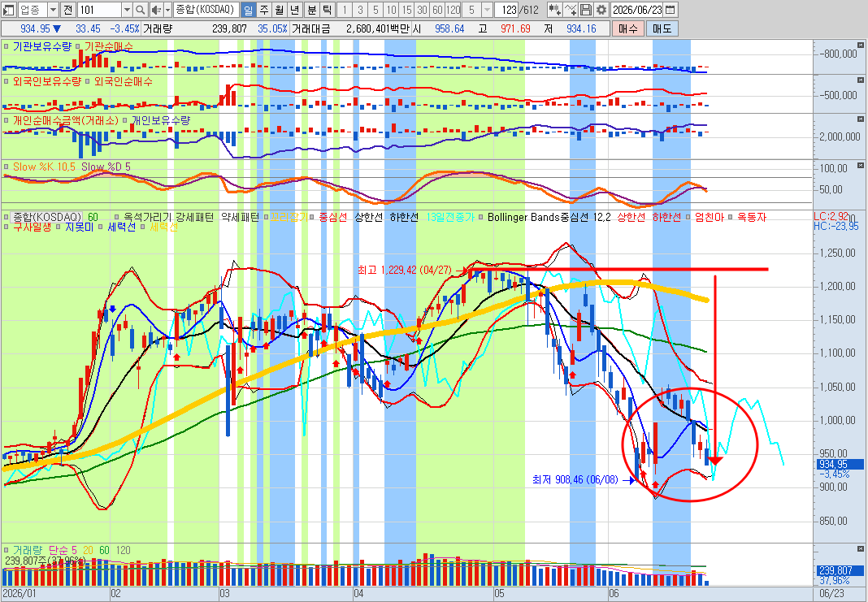Image resolution: width=868 pixels, height=602 pixels.
Task: Toggle the Slow %K indicator legend box
Action: click(6, 167)
